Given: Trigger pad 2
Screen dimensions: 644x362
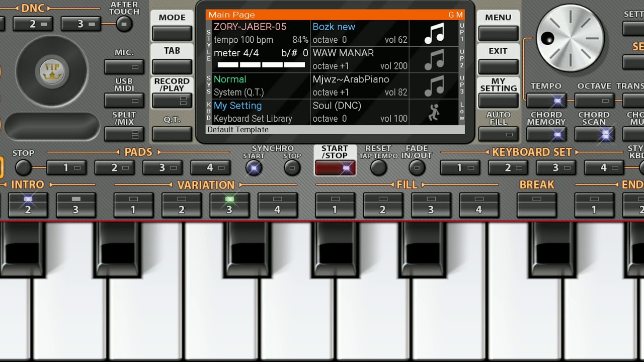Looking at the screenshot, I should pos(114,167).
